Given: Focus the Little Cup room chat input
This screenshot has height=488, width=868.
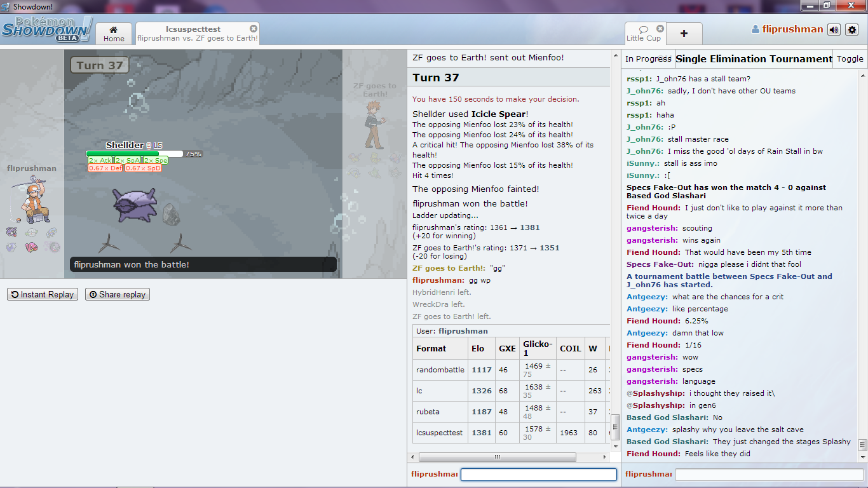Looking at the screenshot, I should click(769, 475).
